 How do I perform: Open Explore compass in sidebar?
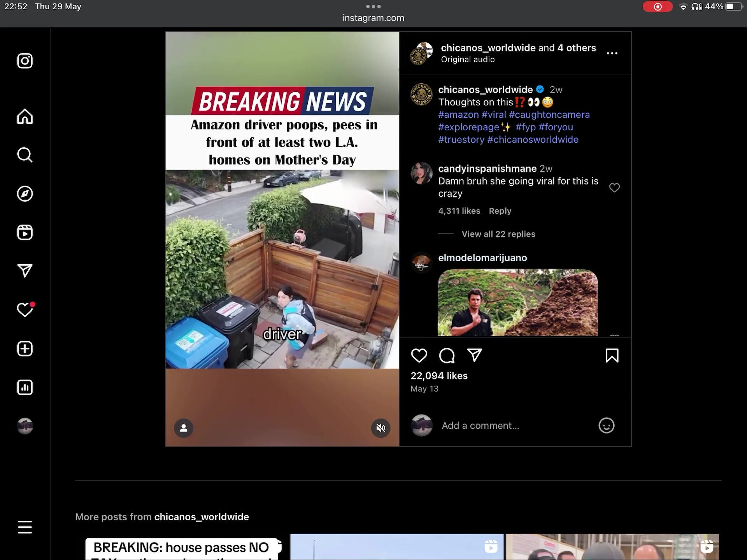coord(25,194)
